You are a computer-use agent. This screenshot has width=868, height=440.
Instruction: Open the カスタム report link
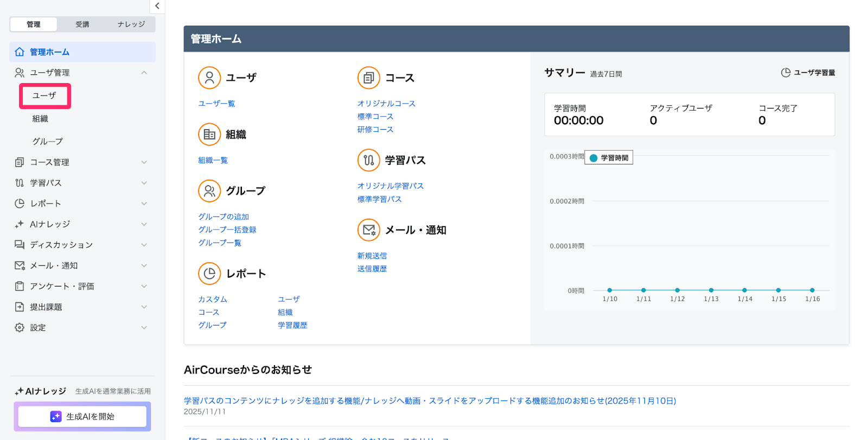pyautogui.click(x=213, y=299)
